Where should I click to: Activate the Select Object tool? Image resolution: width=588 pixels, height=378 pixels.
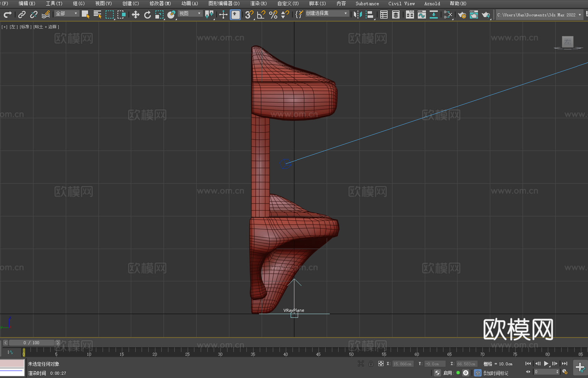point(85,14)
